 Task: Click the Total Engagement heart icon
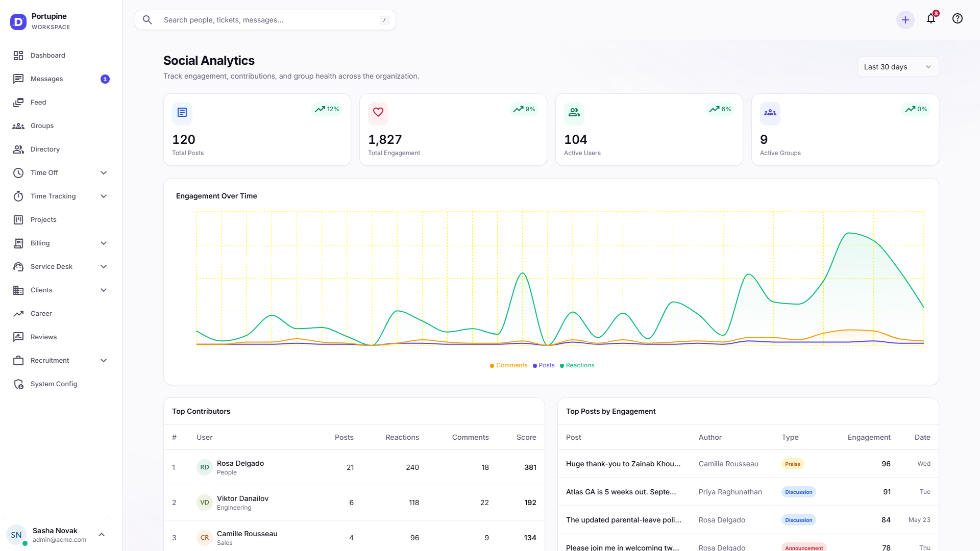378,112
